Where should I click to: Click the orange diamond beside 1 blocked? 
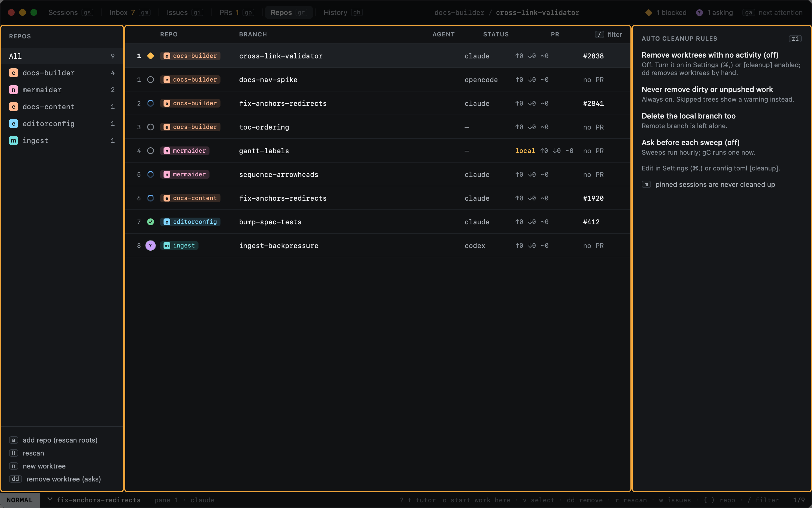648,12
